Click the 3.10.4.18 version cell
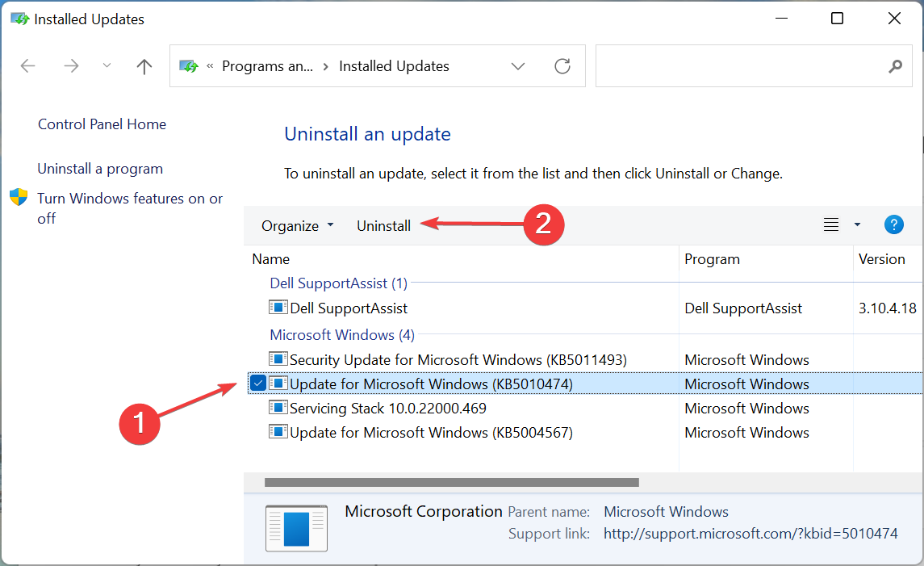Viewport: 924px width, 566px height. pos(888,308)
